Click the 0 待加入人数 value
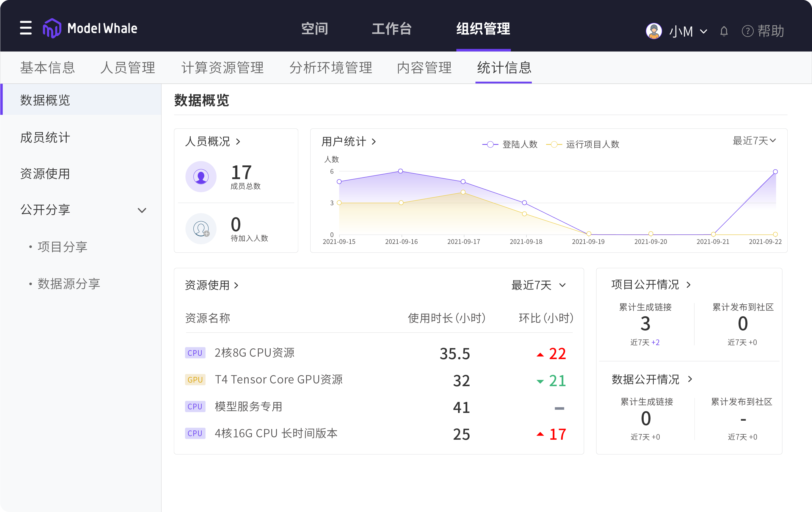Screen dimensions: 812x512 pyautogui.click(x=236, y=224)
